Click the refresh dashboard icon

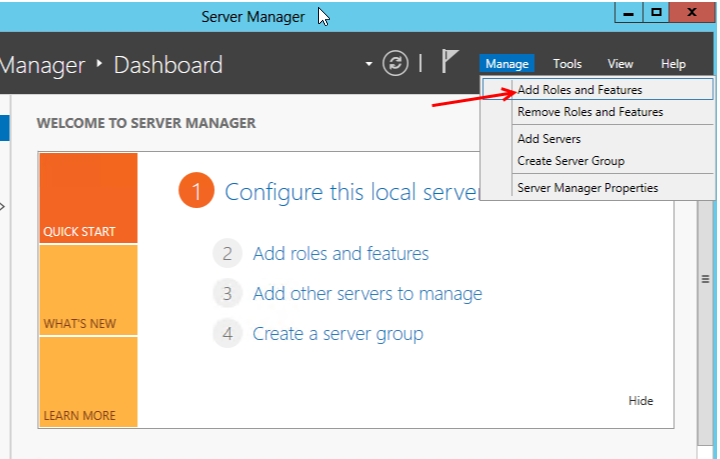coord(395,63)
